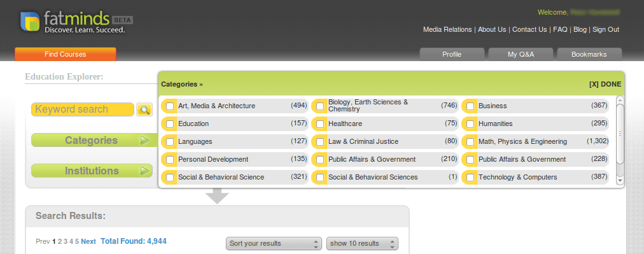Close the categories panel with [X] DONE

[x=605, y=84]
